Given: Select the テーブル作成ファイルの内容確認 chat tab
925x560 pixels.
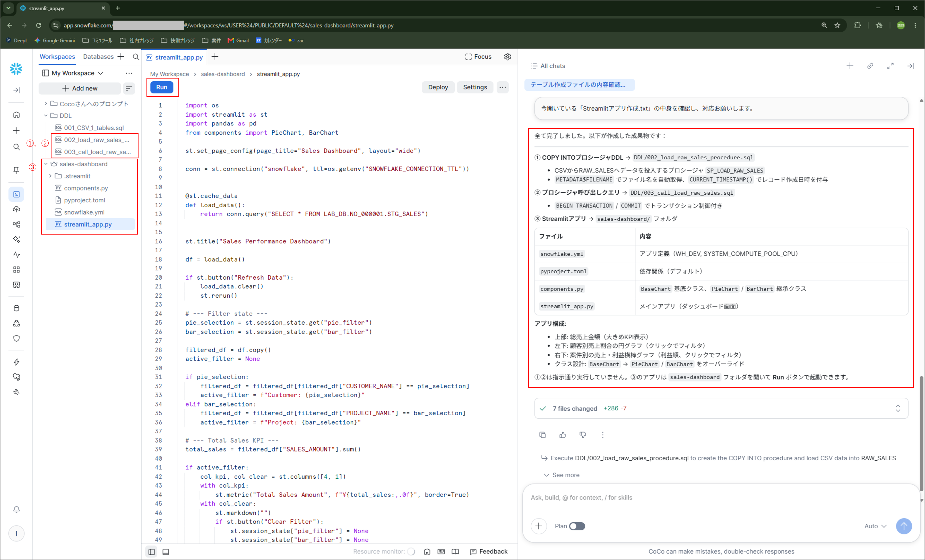Looking at the screenshot, I should click(579, 85).
